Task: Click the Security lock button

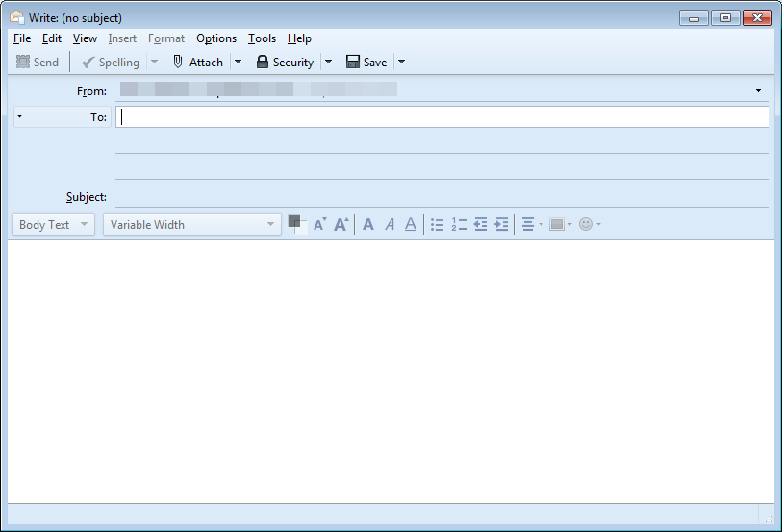Action: pos(285,63)
